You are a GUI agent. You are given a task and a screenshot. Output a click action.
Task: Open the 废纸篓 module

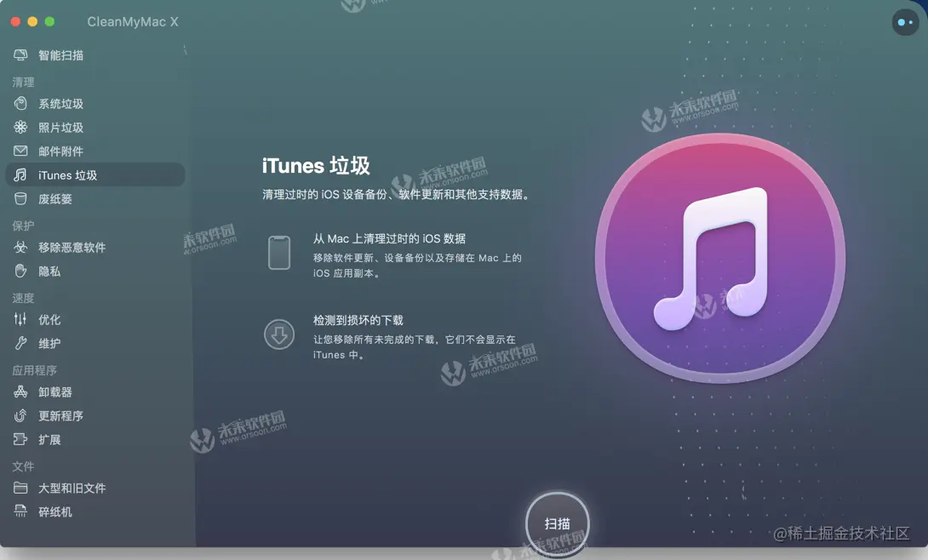click(x=95, y=198)
